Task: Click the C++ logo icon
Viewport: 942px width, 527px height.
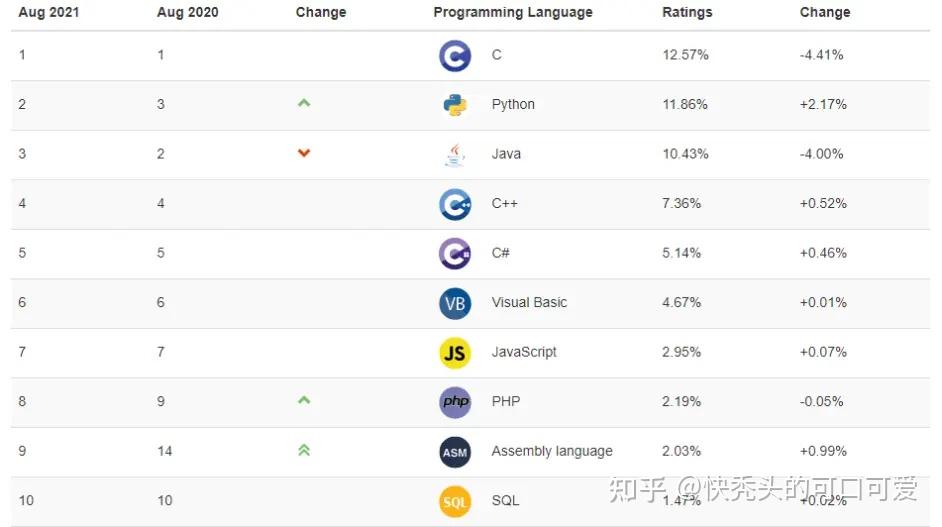Action: [x=455, y=204]
